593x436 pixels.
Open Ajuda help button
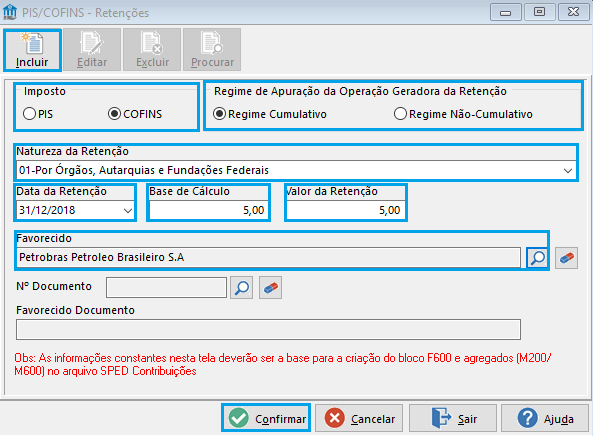point(545,418)
